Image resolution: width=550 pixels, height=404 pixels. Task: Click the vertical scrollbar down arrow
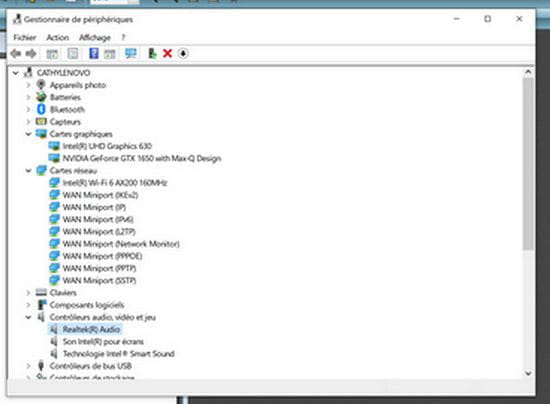tap(528, 373)
